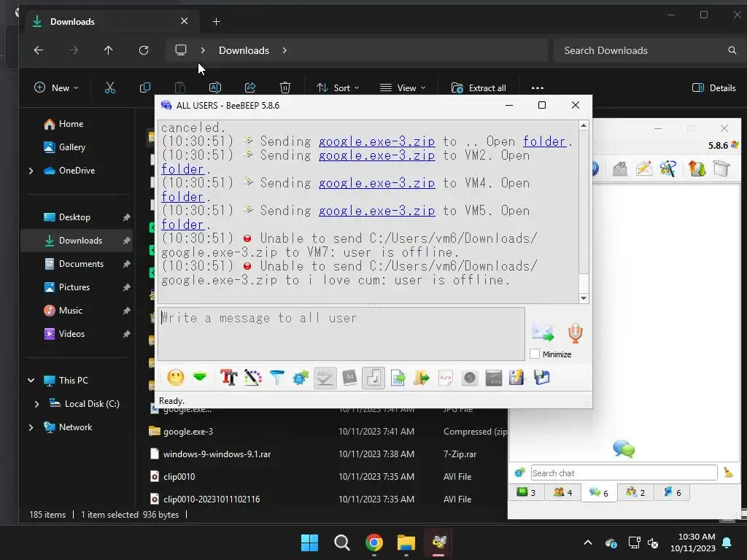This screenshot has height=560, width=747.
Task: Click the Aa dictionary book icon
Action: click(349, 378)
